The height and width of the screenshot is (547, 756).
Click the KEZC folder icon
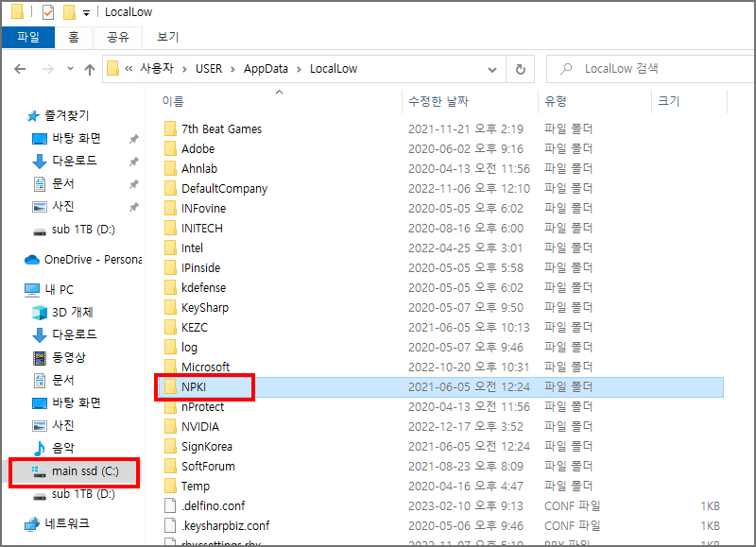point(170,327)
